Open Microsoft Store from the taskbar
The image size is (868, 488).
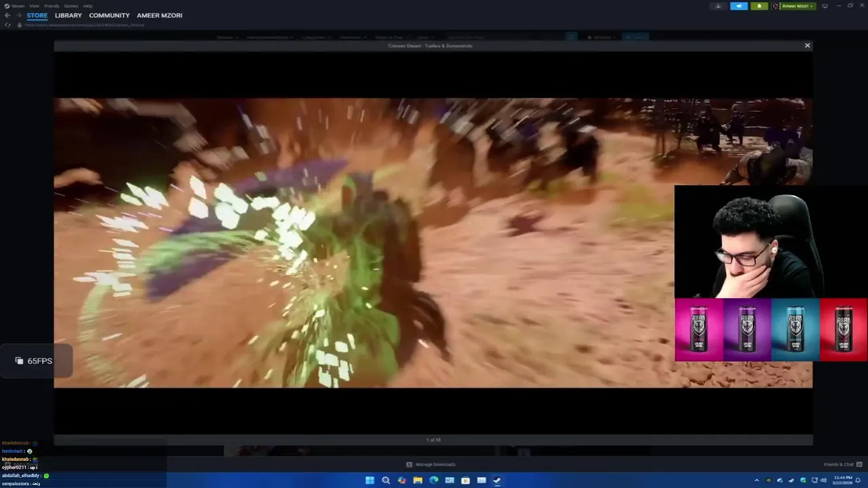pyautogui.click(x=465, y=480)
